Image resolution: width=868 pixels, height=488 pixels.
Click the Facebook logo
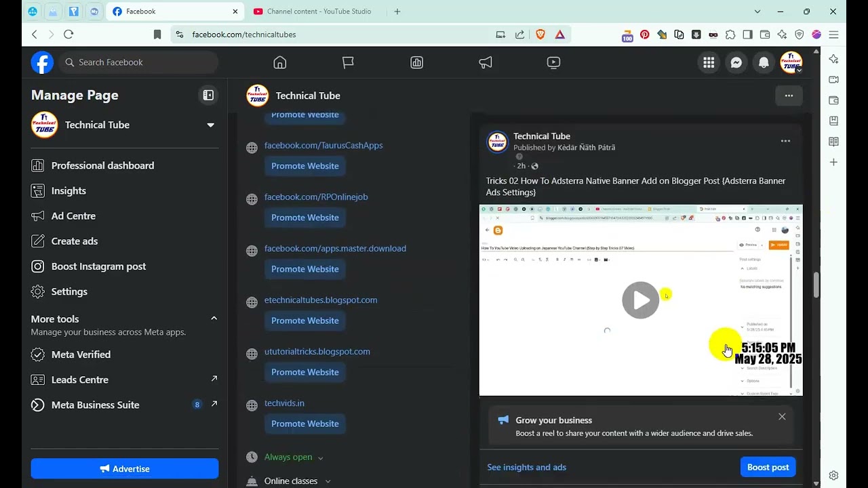pyautogui.click(x=42, y=62)
